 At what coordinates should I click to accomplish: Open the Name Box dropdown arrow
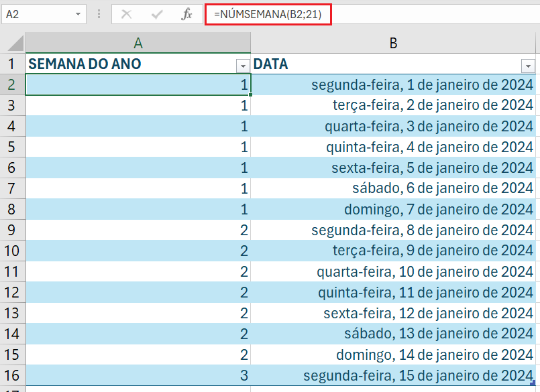coord(78,14)
